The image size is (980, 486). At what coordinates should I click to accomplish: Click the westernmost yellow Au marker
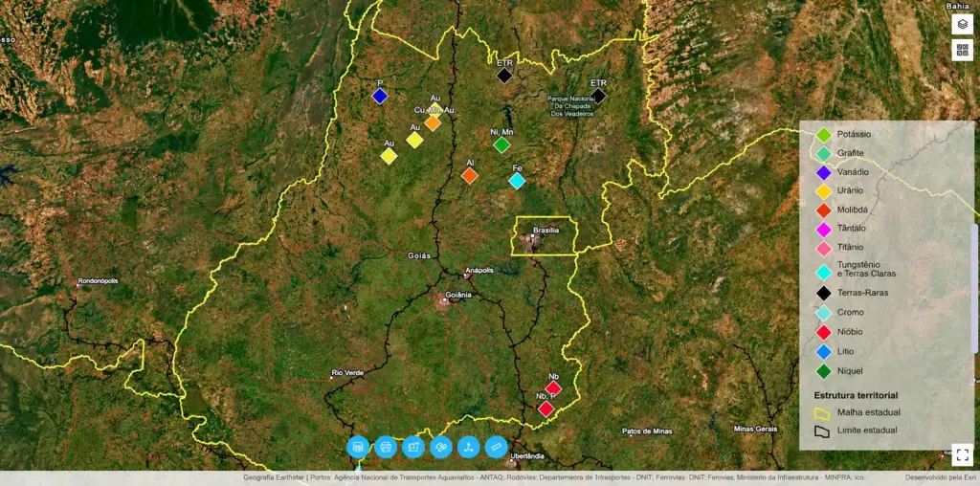point(389,156)
